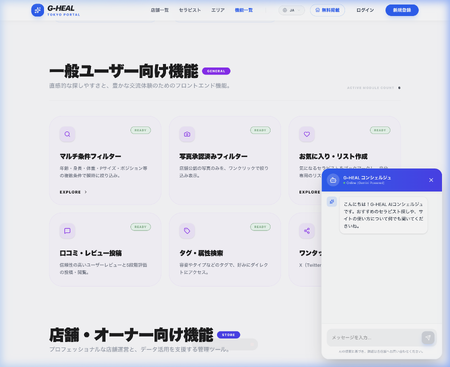The height and width of the screenshot is (367, 450).
Task: Click the 一般ユーザー向け機能 heading
Action: point(124,71)
